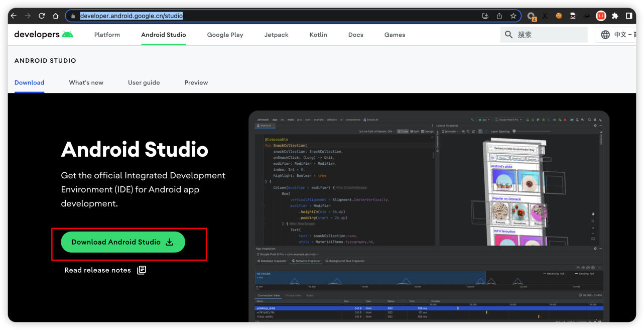Click the URL in the address bar
Viewport: 644px width, 330px height.
tap(132, 16)
